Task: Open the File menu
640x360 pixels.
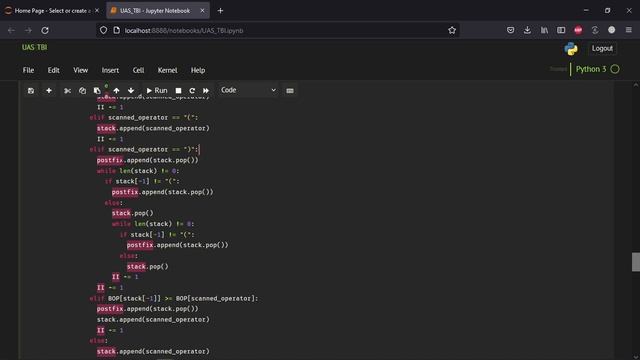Action: click(28, 70)
